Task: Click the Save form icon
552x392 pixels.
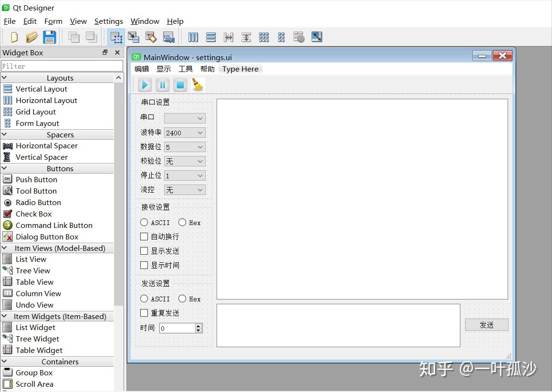Action: [x=50, y=37]
